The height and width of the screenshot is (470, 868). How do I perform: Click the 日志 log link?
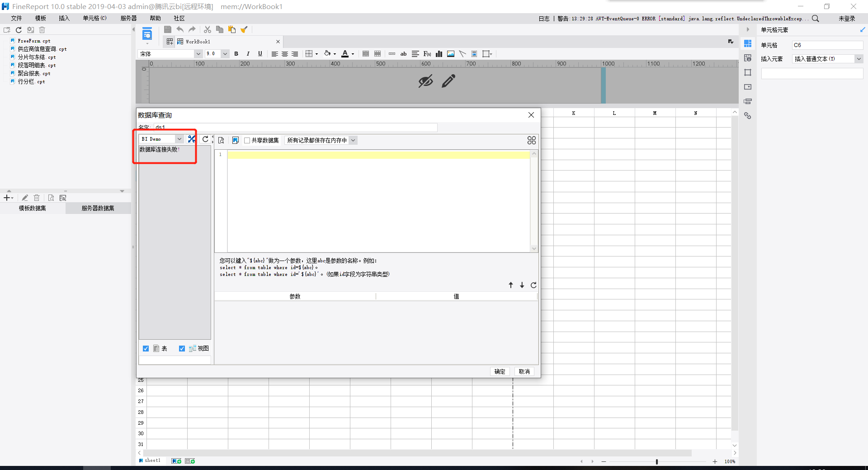[544, 19]
